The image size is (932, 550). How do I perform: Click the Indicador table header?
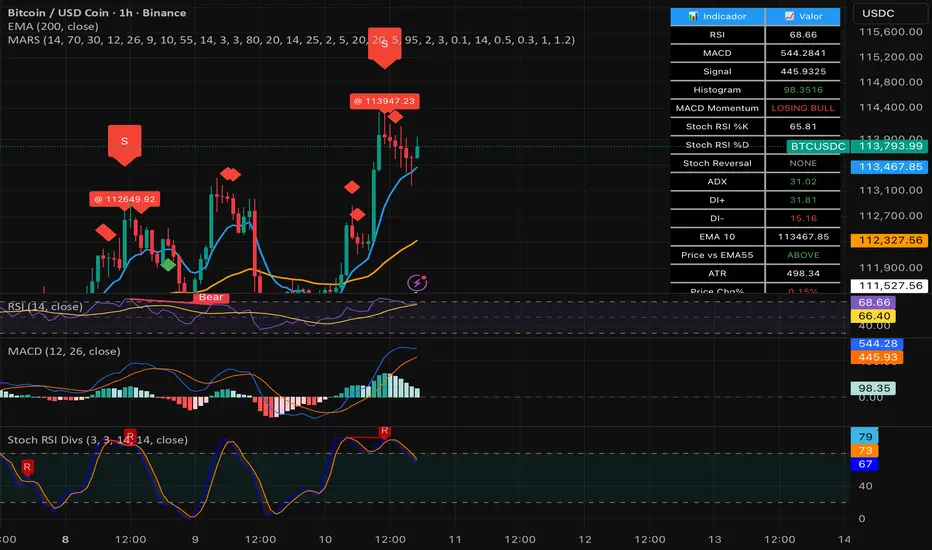click(x=717, y=16)
